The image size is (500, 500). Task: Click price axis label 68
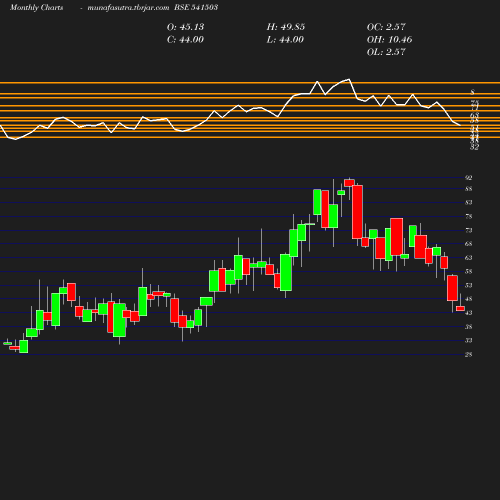pos(469,244)
